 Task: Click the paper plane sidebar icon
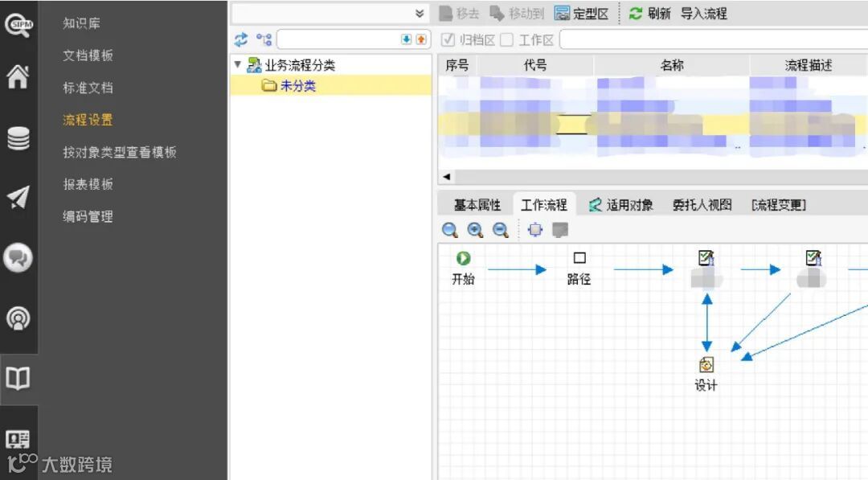tap(18, 197)
